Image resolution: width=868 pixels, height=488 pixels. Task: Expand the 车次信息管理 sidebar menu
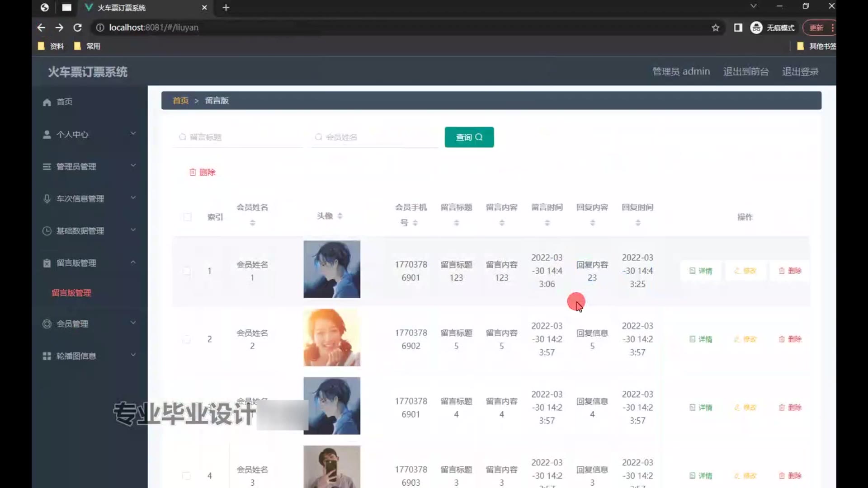133,198
